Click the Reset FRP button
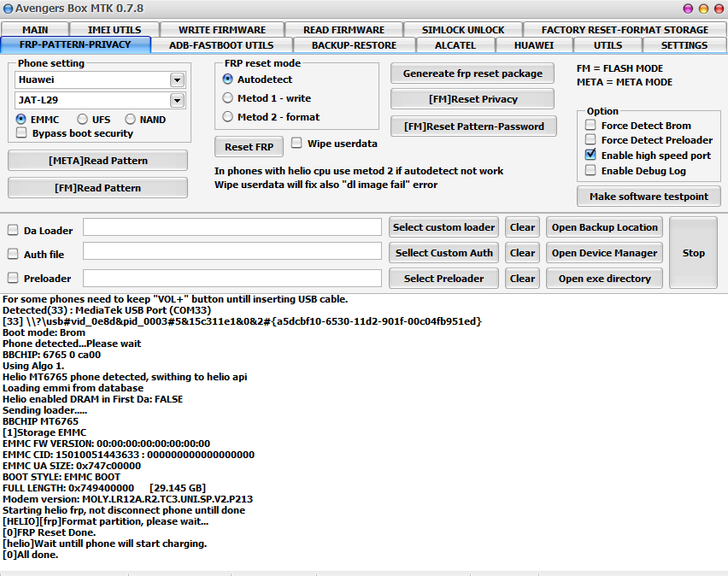This screenshot has width=728, height=576. click(x=249, y=147)
